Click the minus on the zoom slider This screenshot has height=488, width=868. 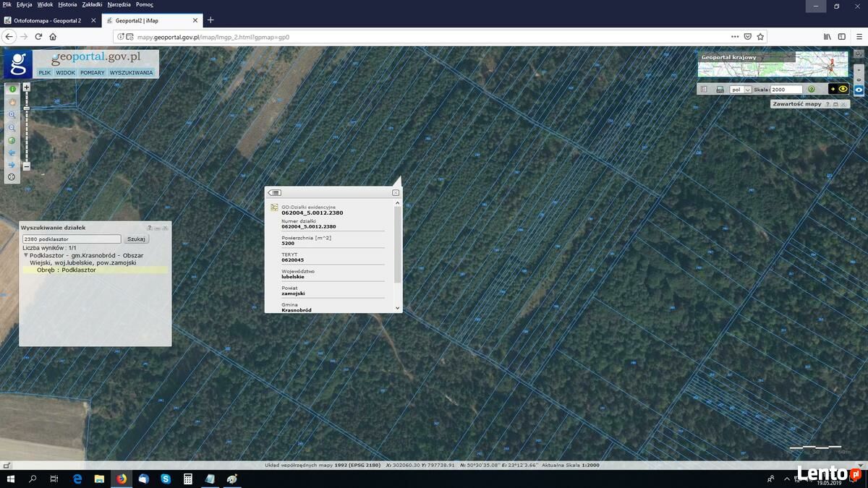click(27, 166)
